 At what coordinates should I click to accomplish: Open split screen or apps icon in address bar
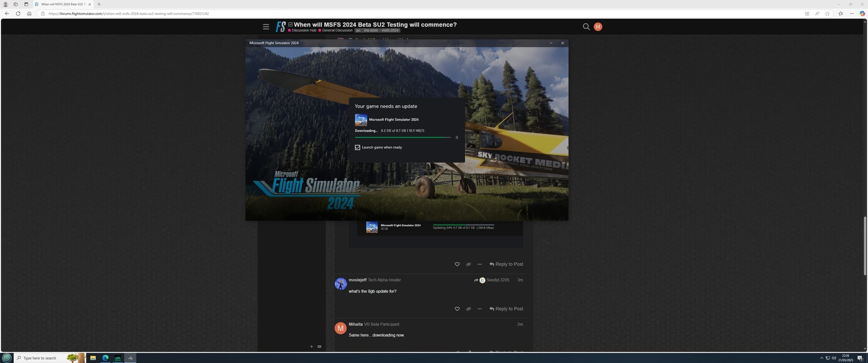click(807, 14)
